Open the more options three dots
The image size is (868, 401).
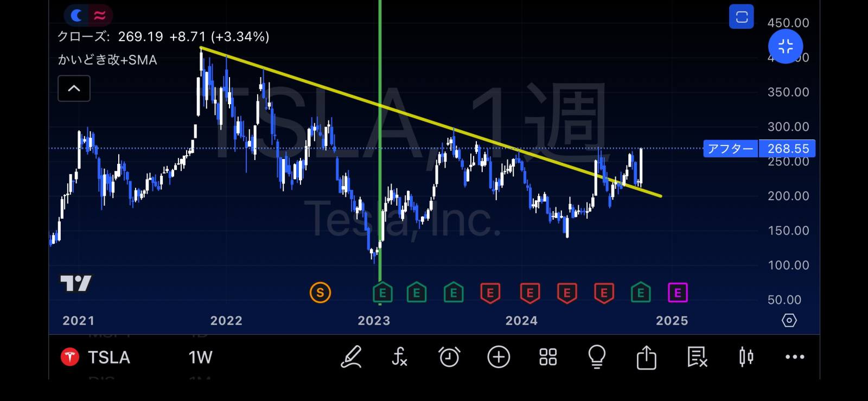click(795, 357)
